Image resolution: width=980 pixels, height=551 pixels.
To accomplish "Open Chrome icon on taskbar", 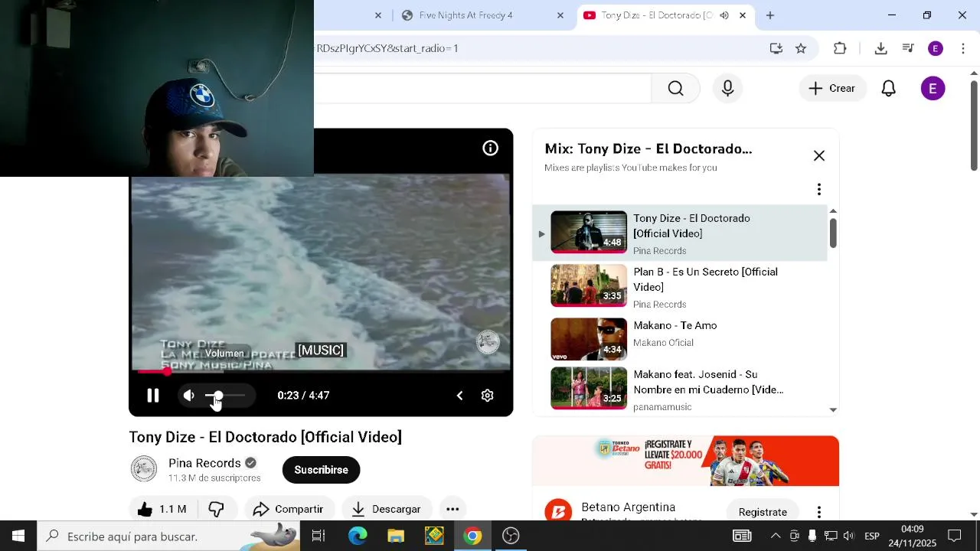I will click(472, 536).
